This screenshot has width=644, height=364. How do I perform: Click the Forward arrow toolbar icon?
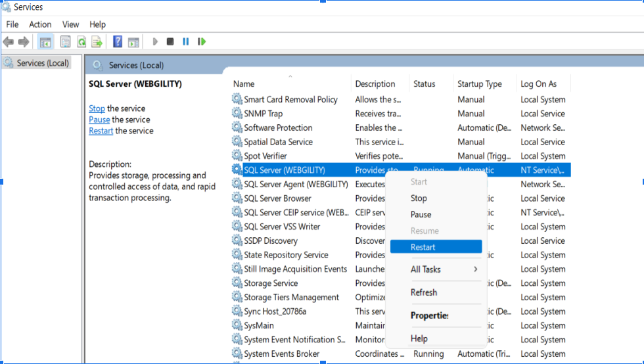(24, 41)
